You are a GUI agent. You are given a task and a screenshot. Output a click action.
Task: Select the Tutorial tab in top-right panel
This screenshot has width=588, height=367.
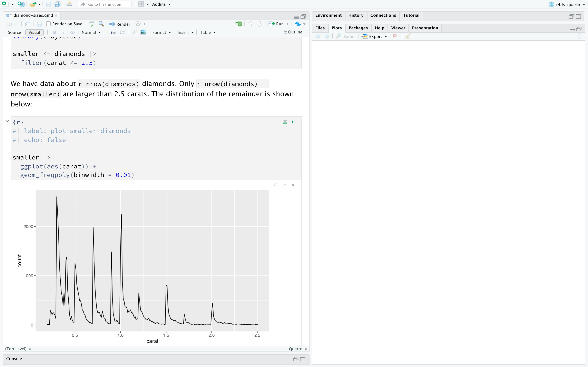click(411, 15)
